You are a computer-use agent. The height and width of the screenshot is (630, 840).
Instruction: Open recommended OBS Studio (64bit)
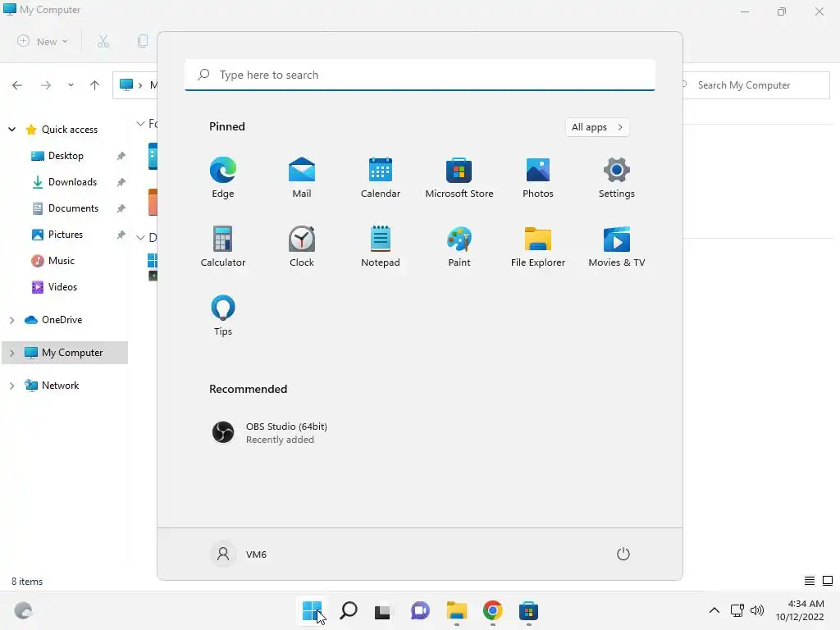tap(269, 432)
